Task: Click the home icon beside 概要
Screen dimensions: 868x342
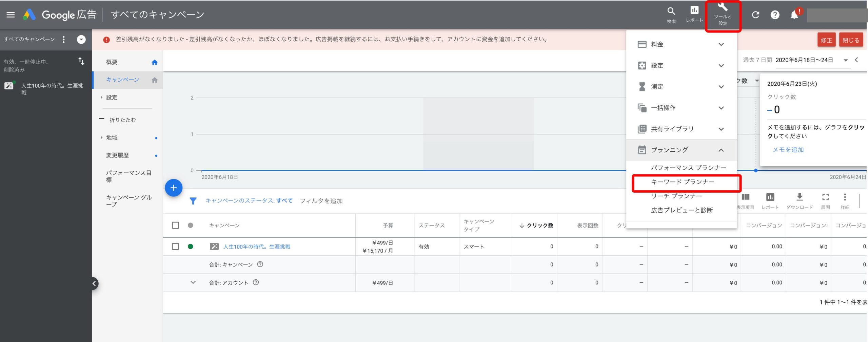Action: (x=155, y=62)
